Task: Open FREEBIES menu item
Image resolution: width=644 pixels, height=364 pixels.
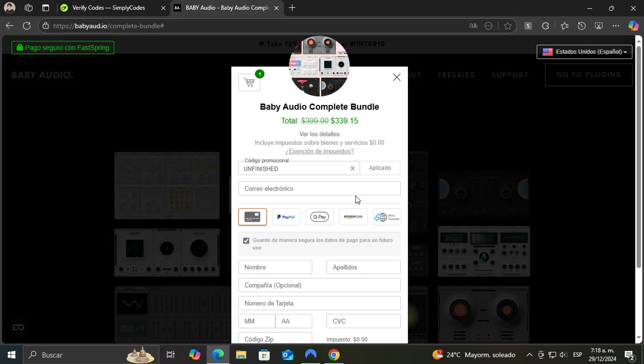Action: pyautogui.click(x=456, y=75)
